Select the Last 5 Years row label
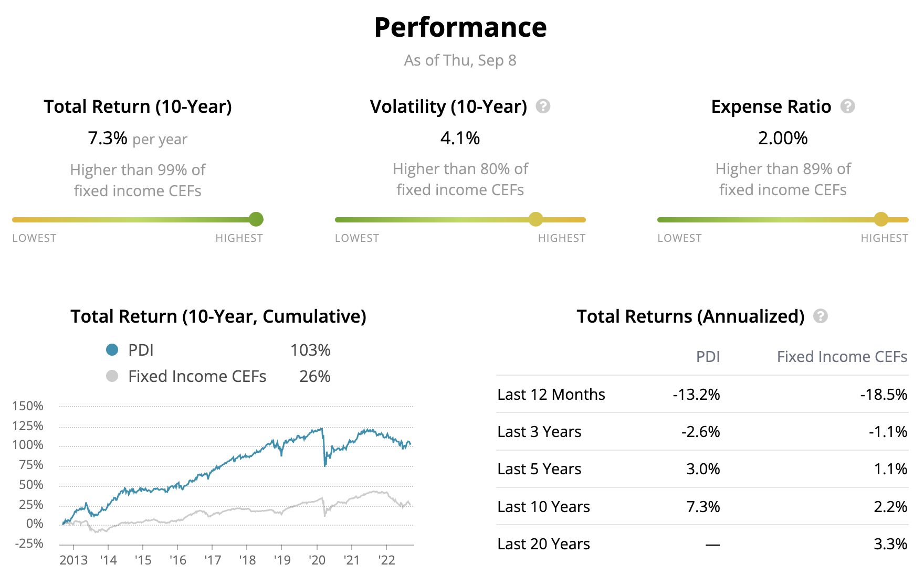924x575 pixels. [x=539, y=469]
